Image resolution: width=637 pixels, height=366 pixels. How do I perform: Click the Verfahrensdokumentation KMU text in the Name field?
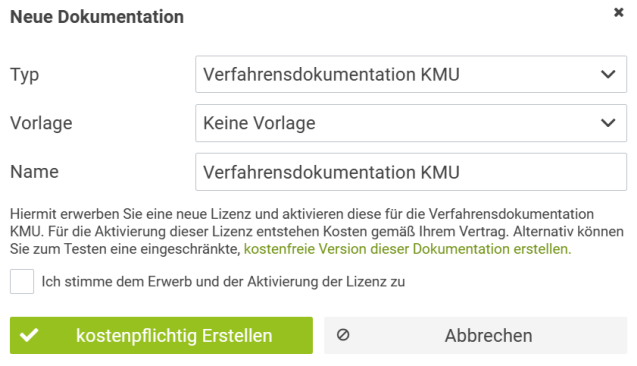tap(331, 172)
